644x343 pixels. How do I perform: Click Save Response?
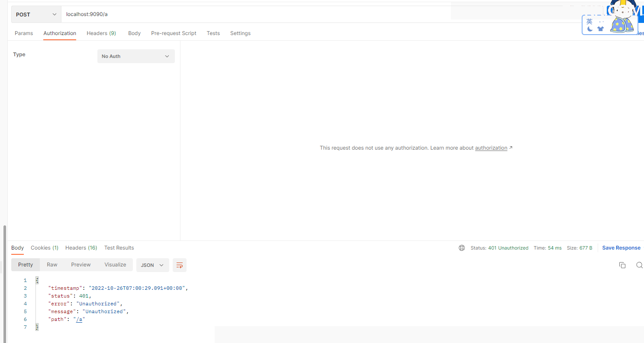[x=621, y=248]
